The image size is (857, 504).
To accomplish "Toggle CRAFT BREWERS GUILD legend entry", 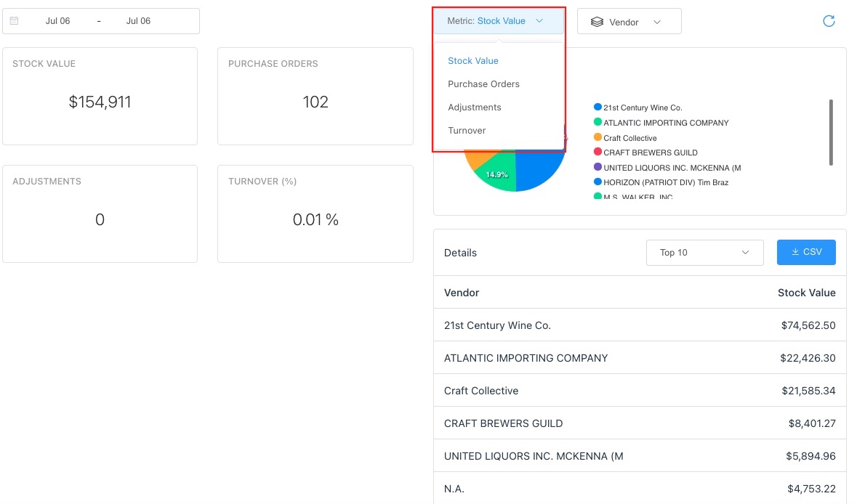I will click(650, 153).
